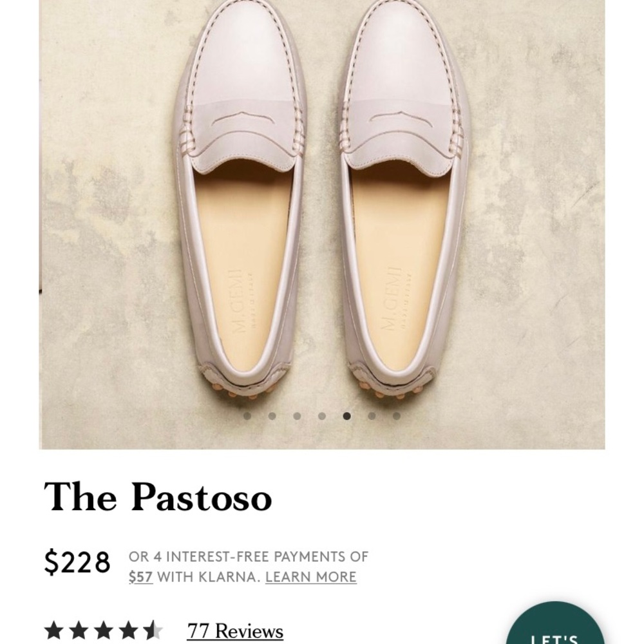Click the loafers product photo
Image resolution: width=644 pixels, height=644 pixels.
point(322,206)
